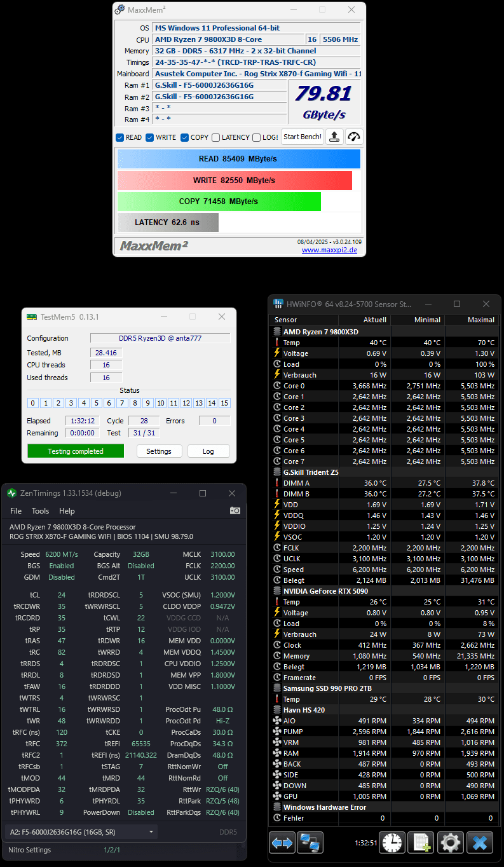Open ZenTimings Tools menu
This screenshot has width=504, height=867.
click(40, 511)
